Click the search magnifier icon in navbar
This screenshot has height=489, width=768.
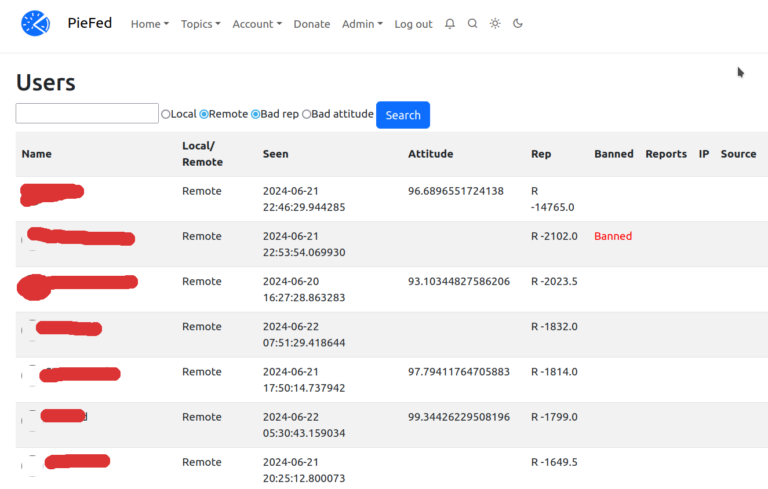[x=473, y=24]
